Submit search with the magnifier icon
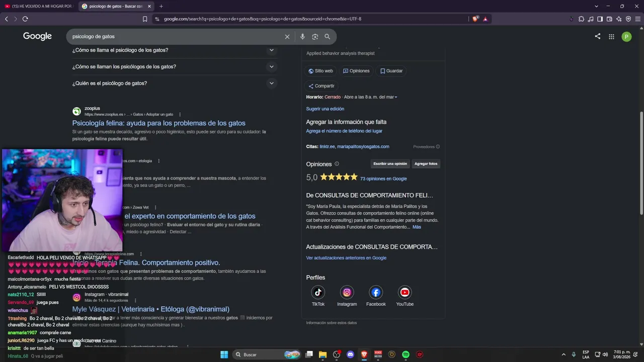The image size is (644, 362). tap(328, 37)
